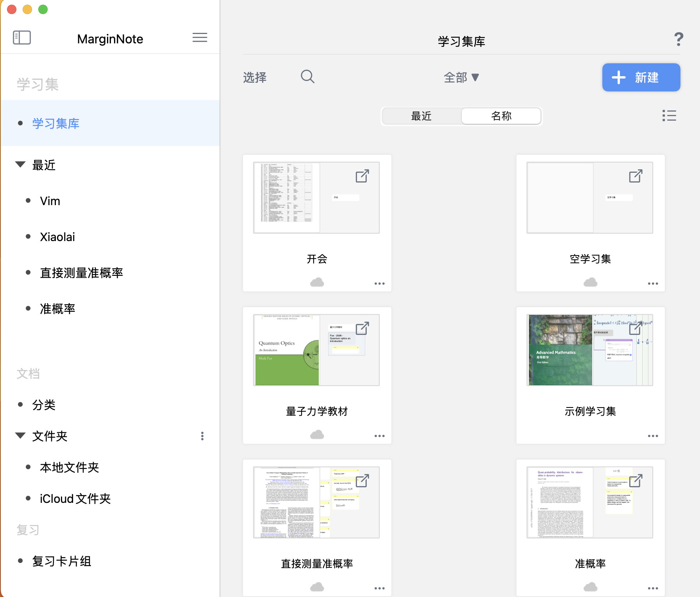This screenshot has width=700, height=597.
Task: Open 准概率 card in new window icon
Action: click(x=636, y=481)
